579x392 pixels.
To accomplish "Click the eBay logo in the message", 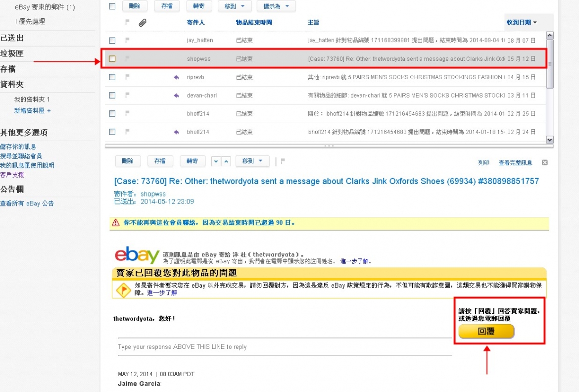I will 137,256.
